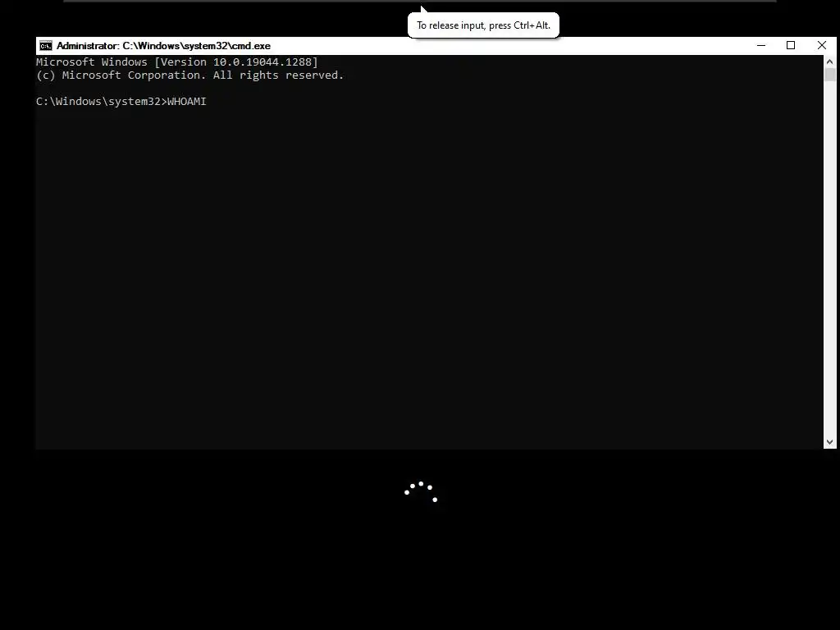
Task: Click the Microsoft Windows version line
Action: 177,62
